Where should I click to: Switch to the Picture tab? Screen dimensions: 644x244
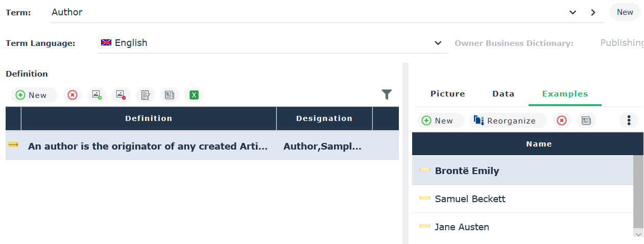447,94
